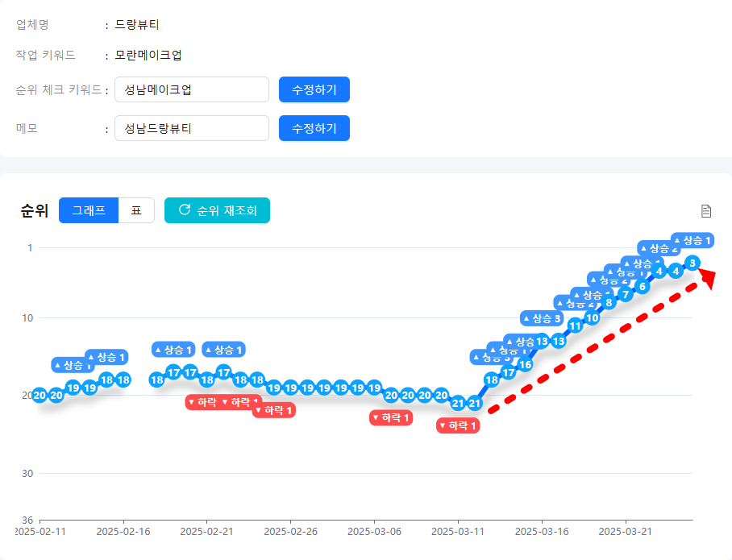
Task: Click 수정하기 button next to 성남드랑뷰티 memo
Action: [x=314, y=128]
